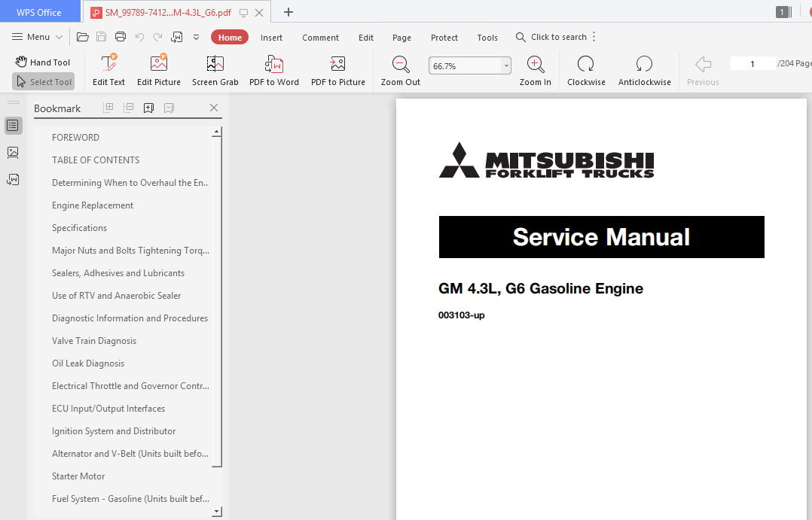Click the Print icon

tap(121, 37)
